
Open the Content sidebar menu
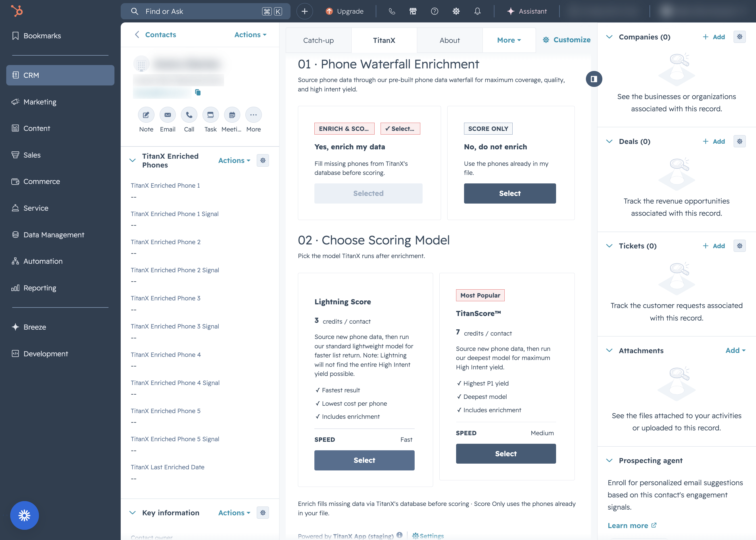pos(60,128)
